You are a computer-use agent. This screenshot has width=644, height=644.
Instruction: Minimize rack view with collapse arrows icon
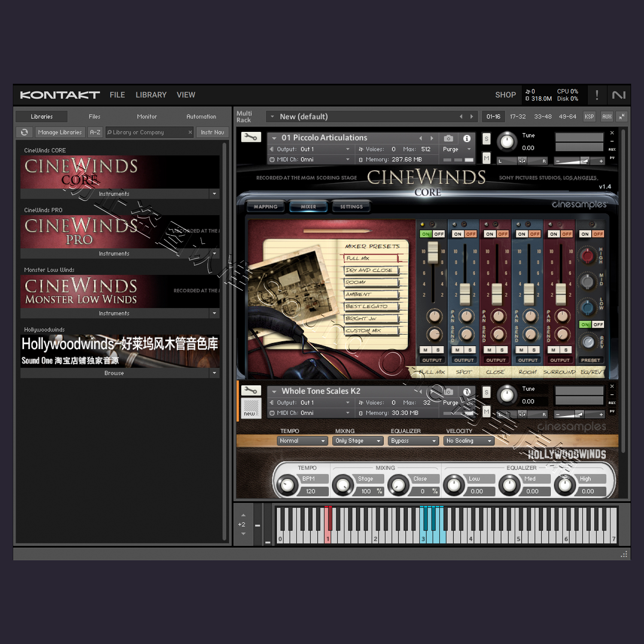622,116
